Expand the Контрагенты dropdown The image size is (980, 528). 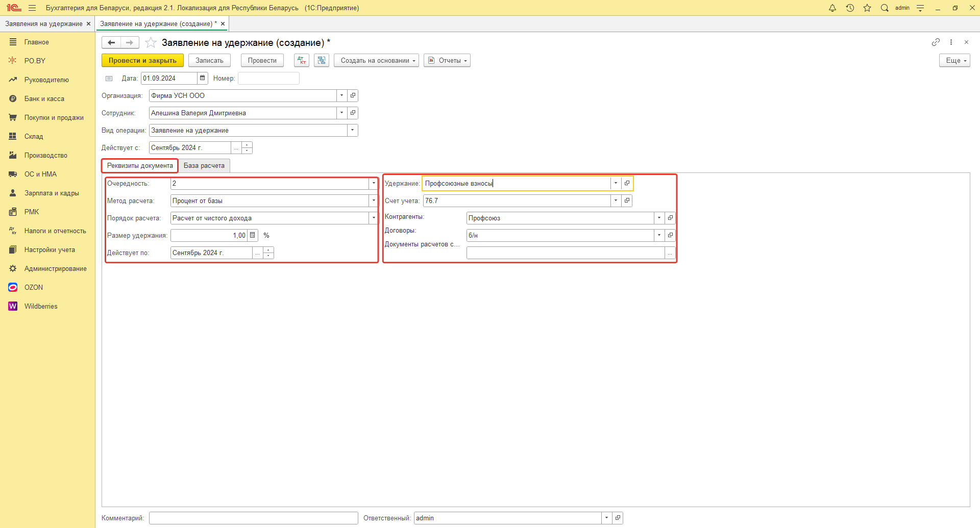(659, 218)
